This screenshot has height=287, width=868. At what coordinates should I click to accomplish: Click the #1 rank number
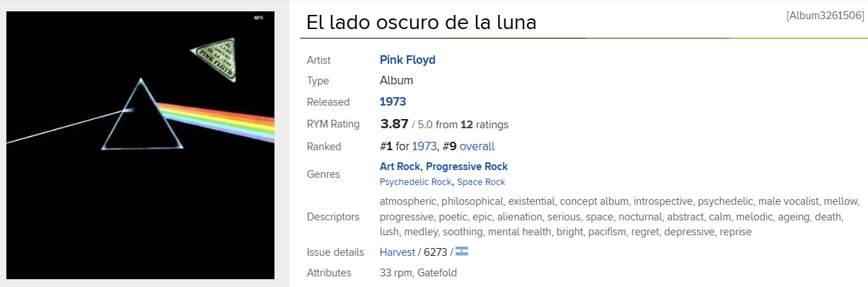click(386, 147)
